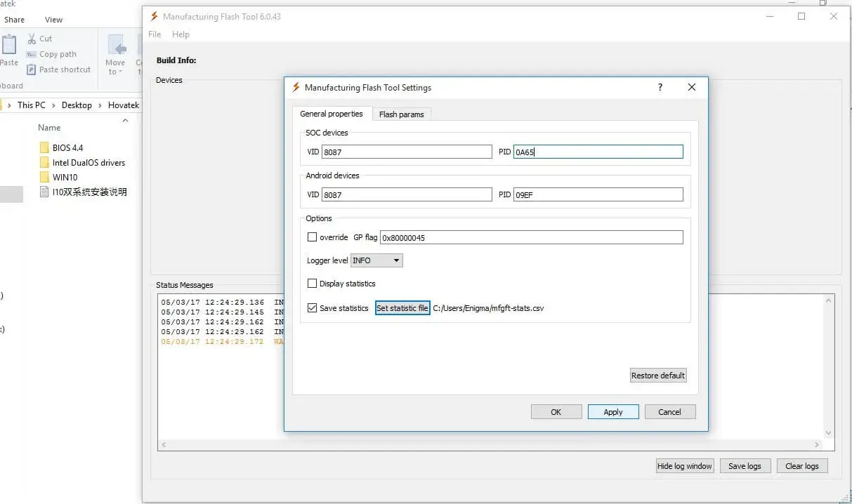Enable the override checkbox

pyautogui.click(x=313, y=237)
